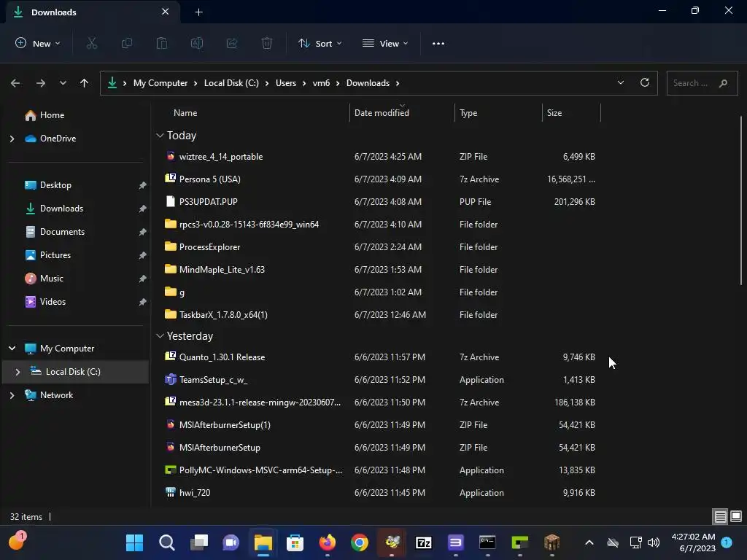
Task: Show hidden tray icons chevron
Action: [589, 542]
